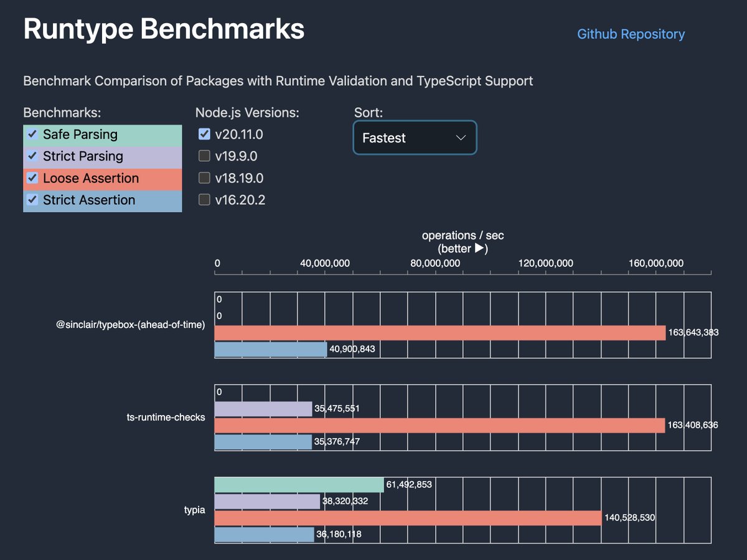Click the v18.19.0 version label

239,178
